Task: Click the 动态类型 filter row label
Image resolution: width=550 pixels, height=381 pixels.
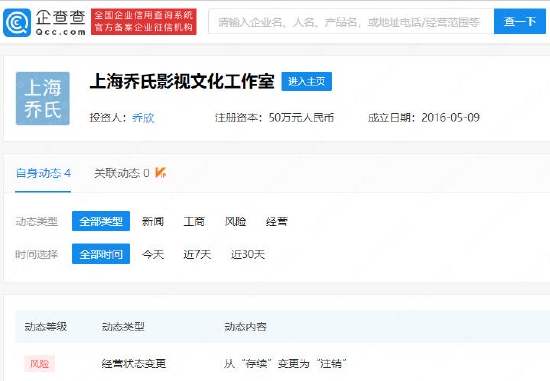Action: click(x=36, y=221)
